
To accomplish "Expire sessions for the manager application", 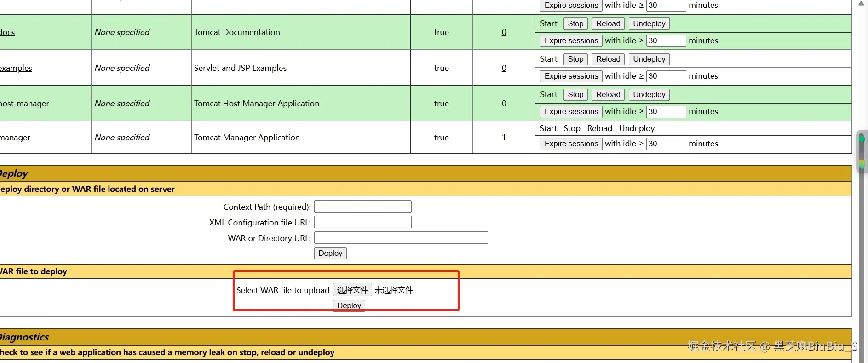I will [571, 144].
